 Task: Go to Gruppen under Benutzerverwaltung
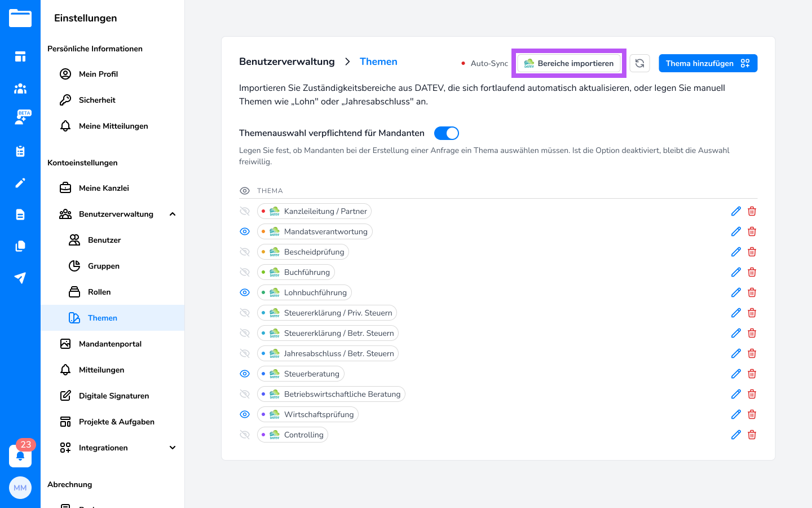click(x=104, y=266)
